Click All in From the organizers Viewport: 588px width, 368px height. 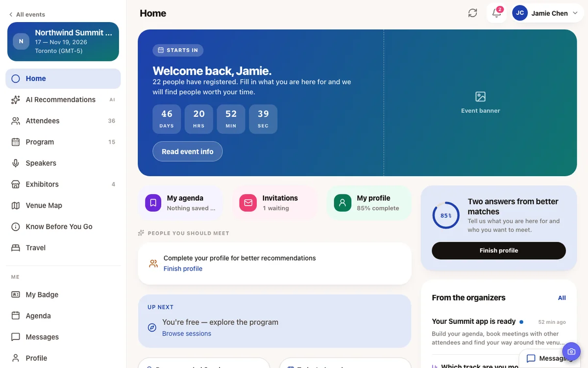(x=562, y=298)
